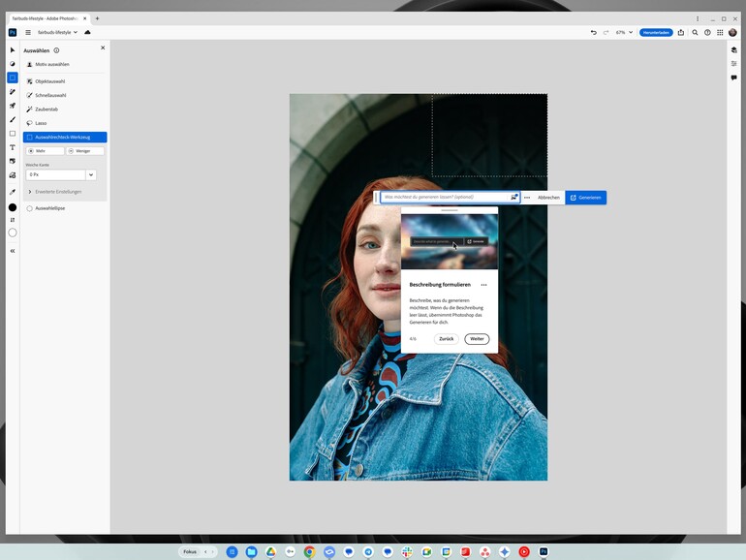Screen dimensions: 746x560
Task: Open the adjustments half-circle tool
Action: 13,64
